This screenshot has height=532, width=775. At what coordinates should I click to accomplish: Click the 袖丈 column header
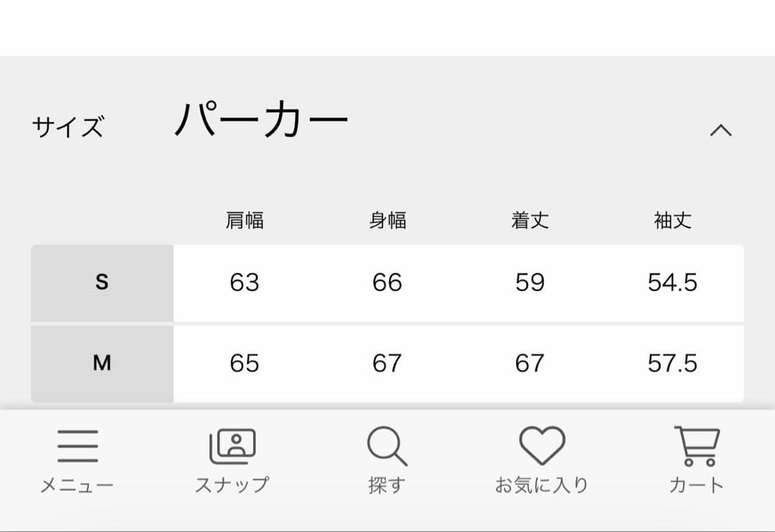(672, 220)
